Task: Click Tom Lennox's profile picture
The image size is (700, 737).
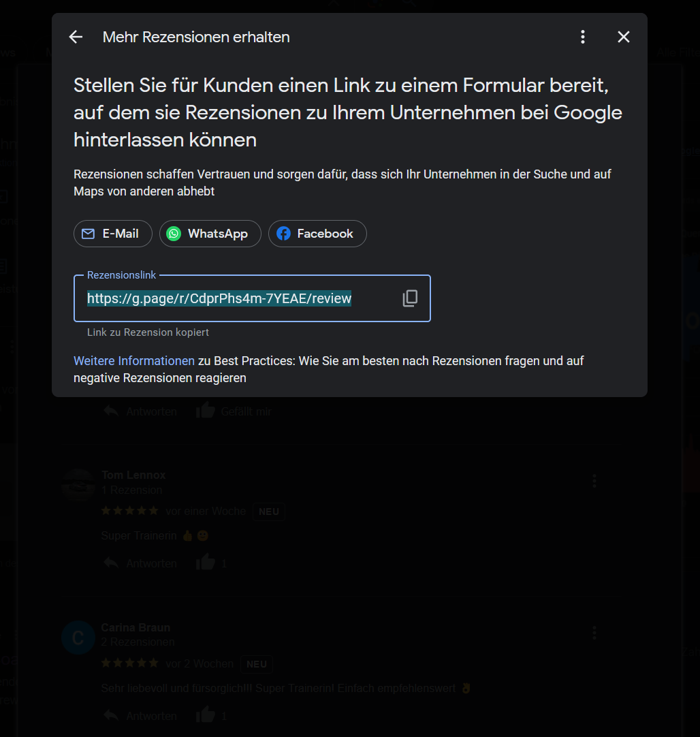Action: click(x=78, y=486)
